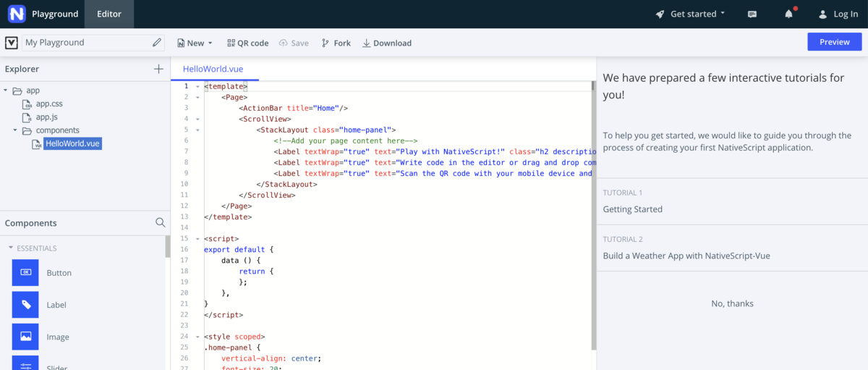
Task: Click the .home-panel CSS selector line
Action: point(231,347)
